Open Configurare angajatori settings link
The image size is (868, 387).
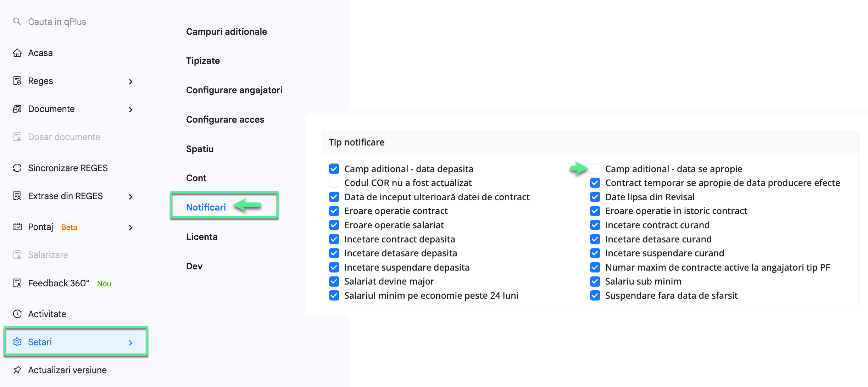point(234,90)
